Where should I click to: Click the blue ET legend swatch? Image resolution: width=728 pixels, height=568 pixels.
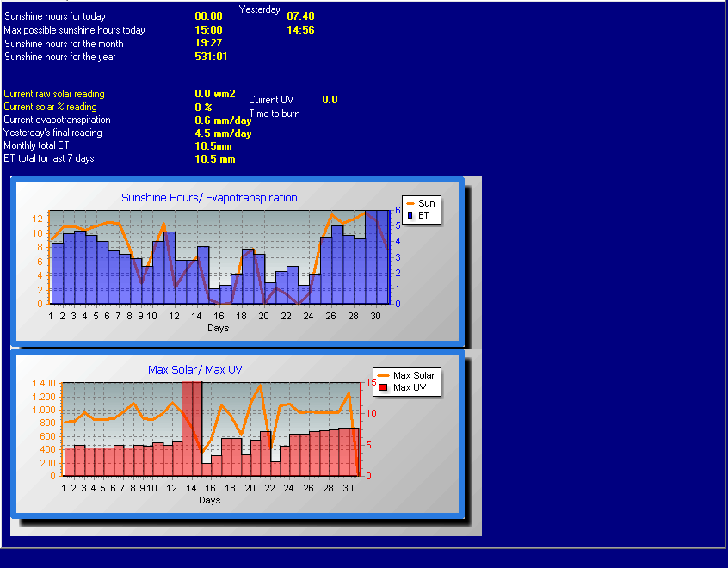(410, 215)
